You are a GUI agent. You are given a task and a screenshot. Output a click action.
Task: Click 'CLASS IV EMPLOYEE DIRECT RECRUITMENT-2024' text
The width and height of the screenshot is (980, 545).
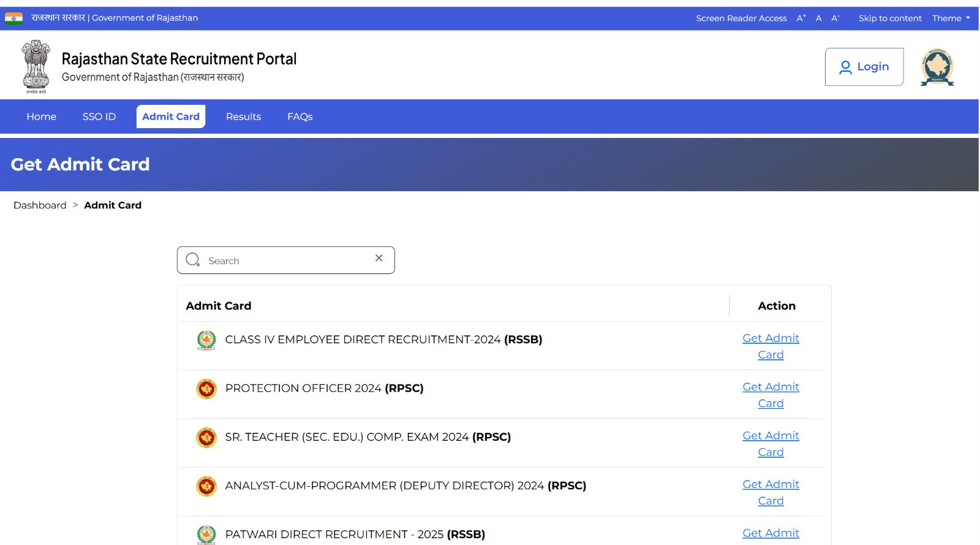point(363,340)
